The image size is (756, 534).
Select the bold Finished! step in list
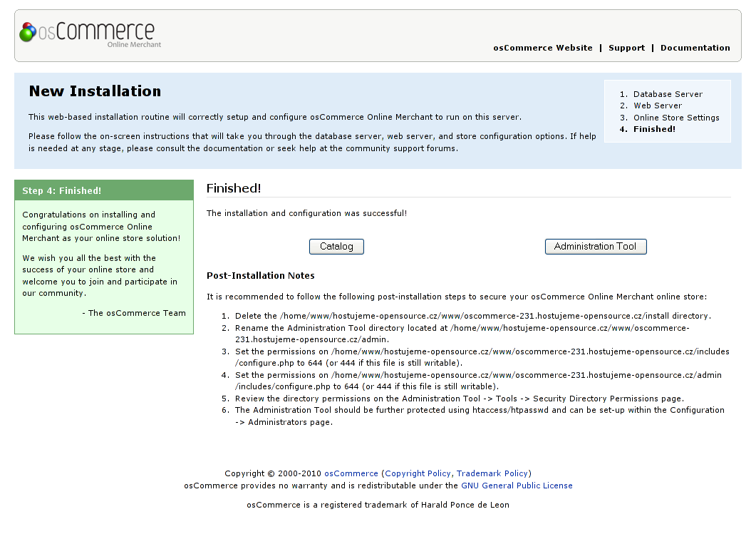654,129
